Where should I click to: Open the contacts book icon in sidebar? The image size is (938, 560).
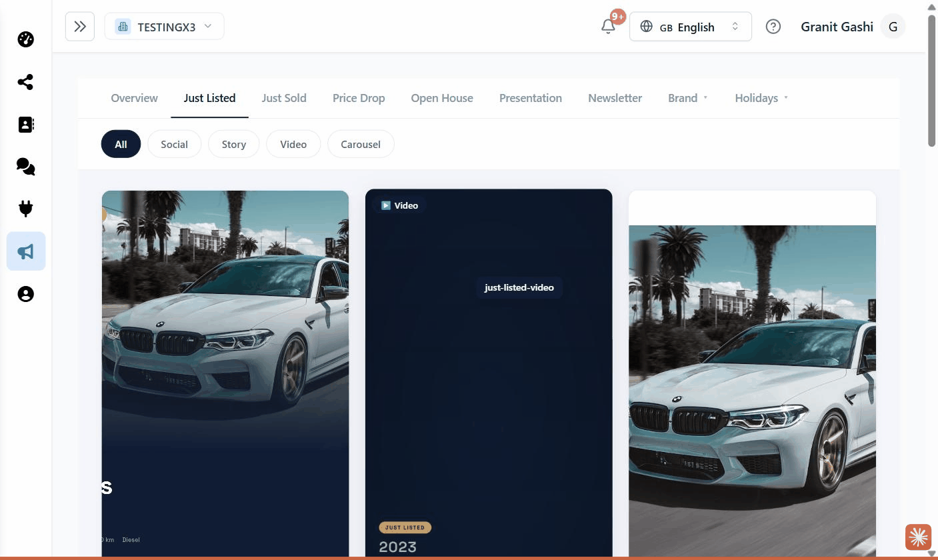coord(25,125)
